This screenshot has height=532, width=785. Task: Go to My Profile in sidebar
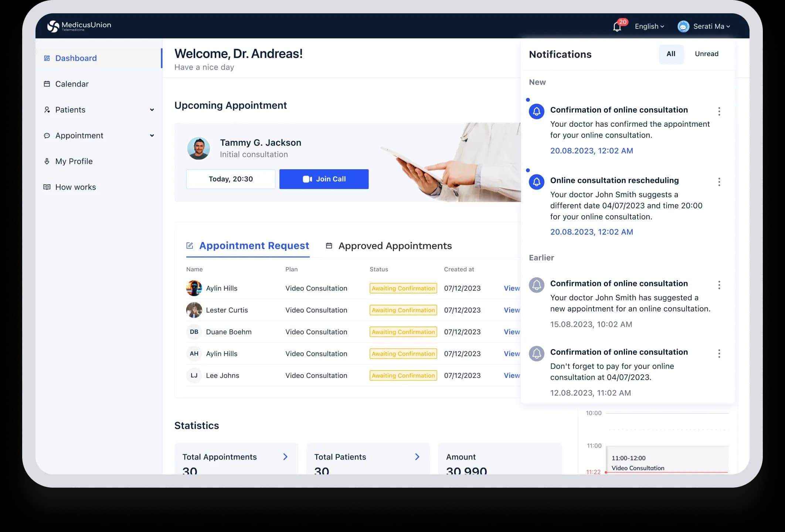[74, 161]
